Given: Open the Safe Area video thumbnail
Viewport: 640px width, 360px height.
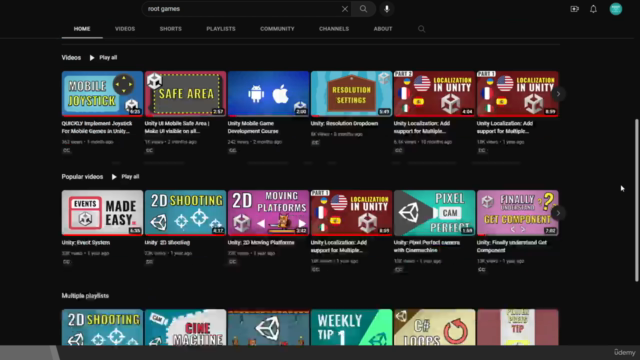Looking at the screenshot, I should coord(185,94).
